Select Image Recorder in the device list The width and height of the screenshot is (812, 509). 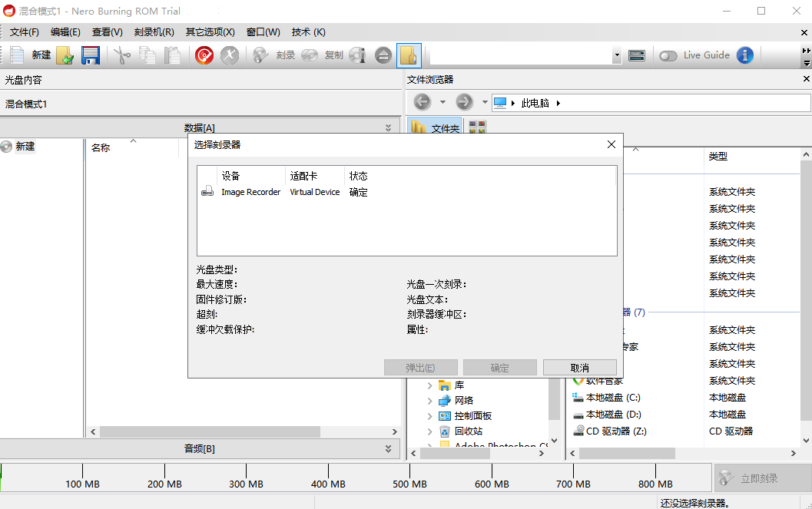250,192
